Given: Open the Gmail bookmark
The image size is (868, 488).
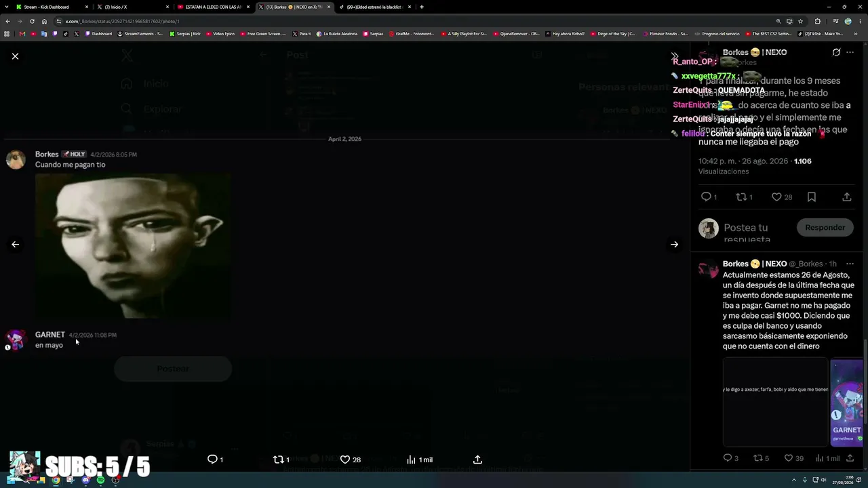Looking at the screenshot, I should pos(22,34).
